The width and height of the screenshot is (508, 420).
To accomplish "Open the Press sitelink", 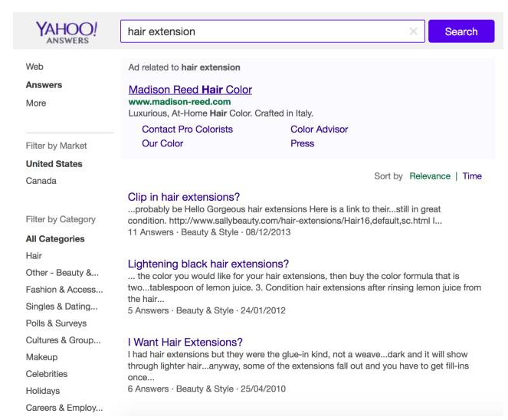I will pyautogui.click(x=303, y=143).
